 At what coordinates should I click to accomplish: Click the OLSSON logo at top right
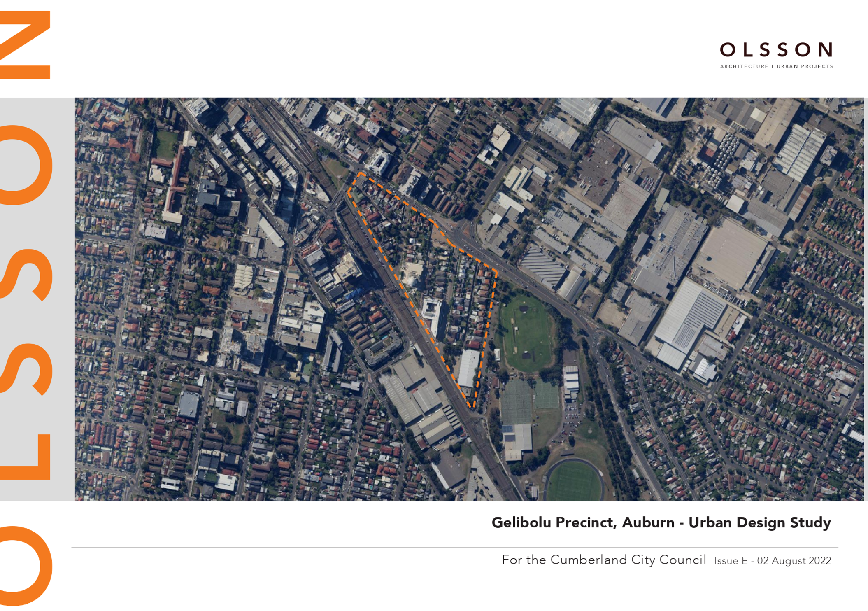click(776, 50)
